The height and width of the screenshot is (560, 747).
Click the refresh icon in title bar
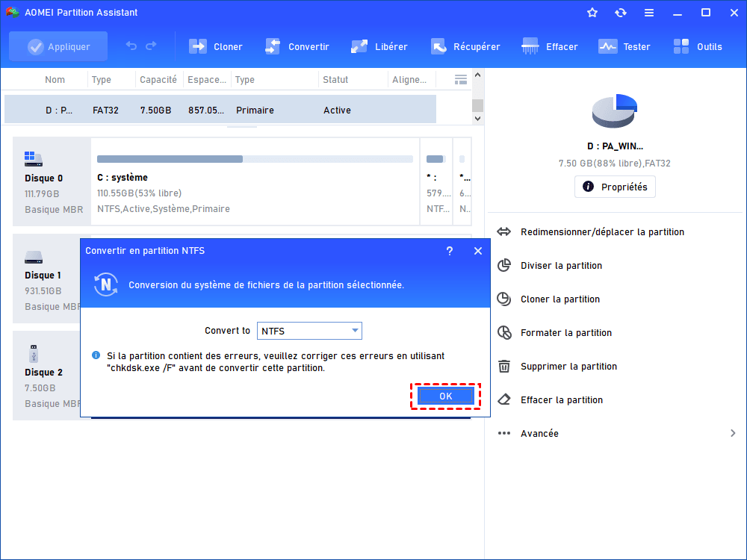coord(620,13)
